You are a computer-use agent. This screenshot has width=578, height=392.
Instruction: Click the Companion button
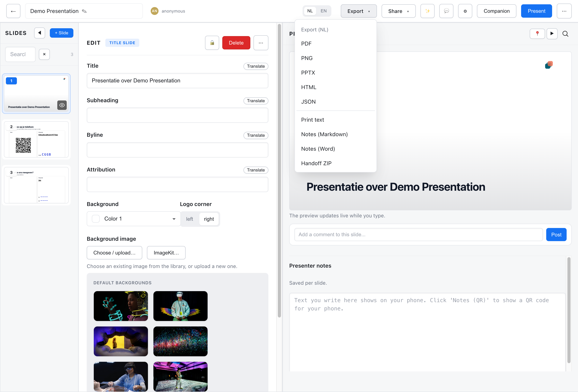(x=496, y=11)
